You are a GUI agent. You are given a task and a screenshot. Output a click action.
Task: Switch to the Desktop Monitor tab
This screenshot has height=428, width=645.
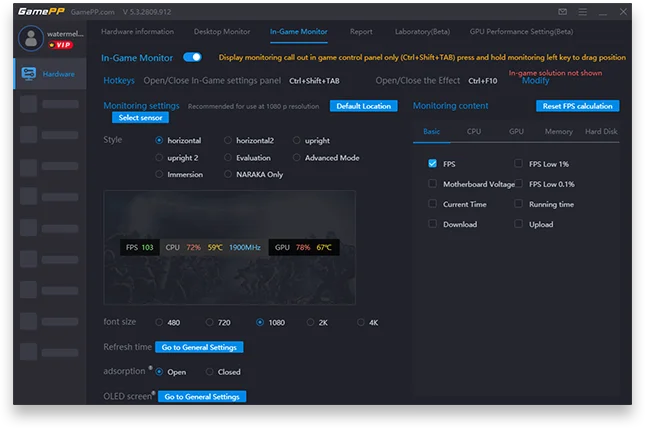[222, 32]
